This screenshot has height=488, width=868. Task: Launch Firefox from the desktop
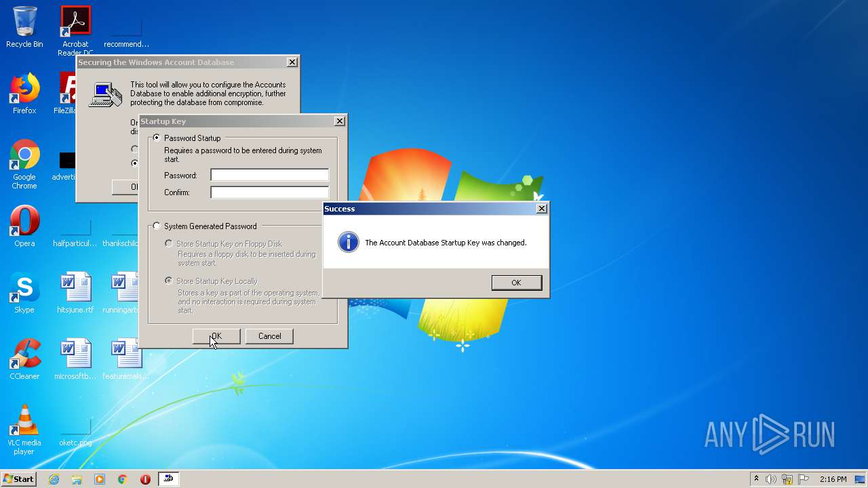[24, 94]
